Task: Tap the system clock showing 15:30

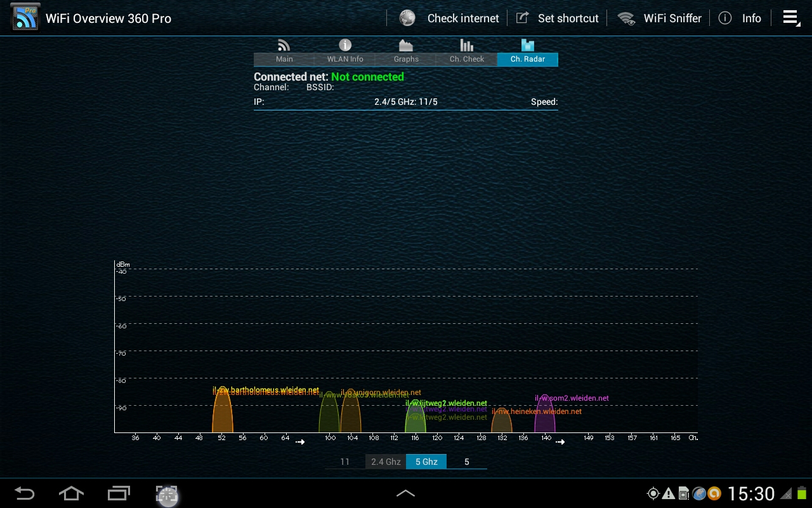Action: [751, 493]
